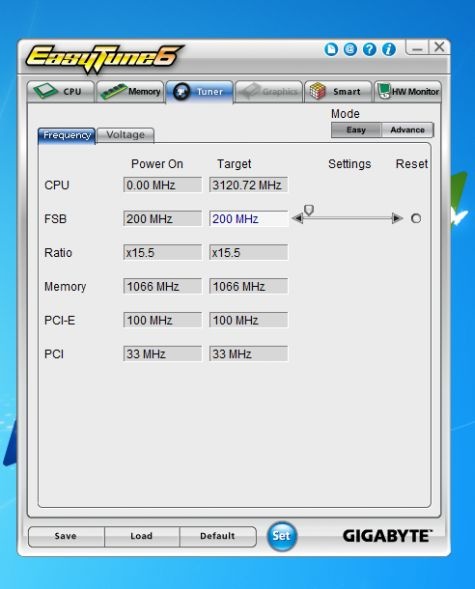
Task: Click the Ratio target x15.5 value
Action: click(x=249, y=252)
